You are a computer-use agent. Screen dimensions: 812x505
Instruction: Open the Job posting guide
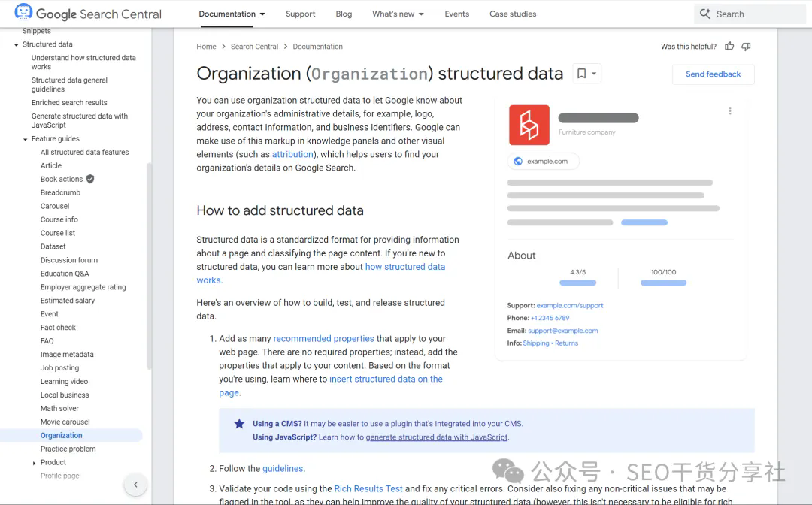[x=59, y=368]
